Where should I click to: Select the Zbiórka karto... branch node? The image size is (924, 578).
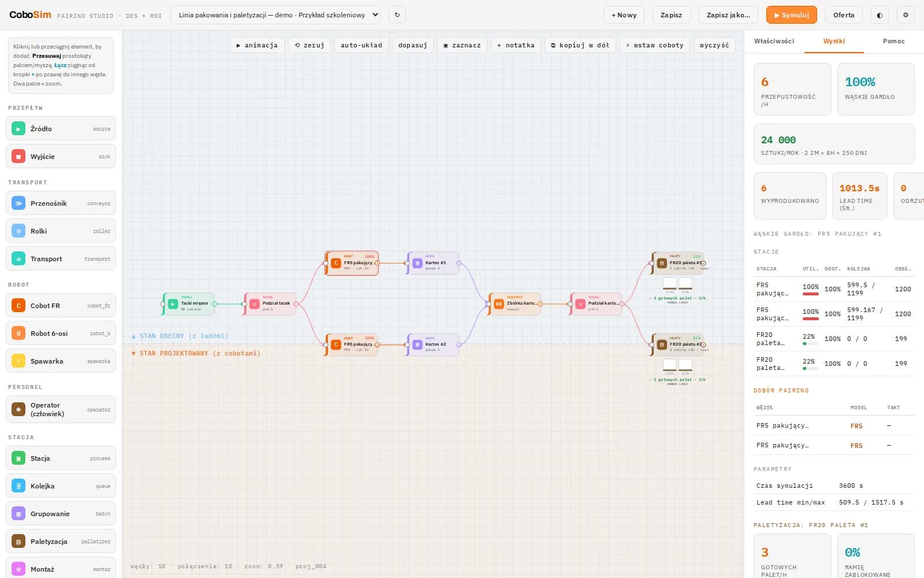point(515,304)
